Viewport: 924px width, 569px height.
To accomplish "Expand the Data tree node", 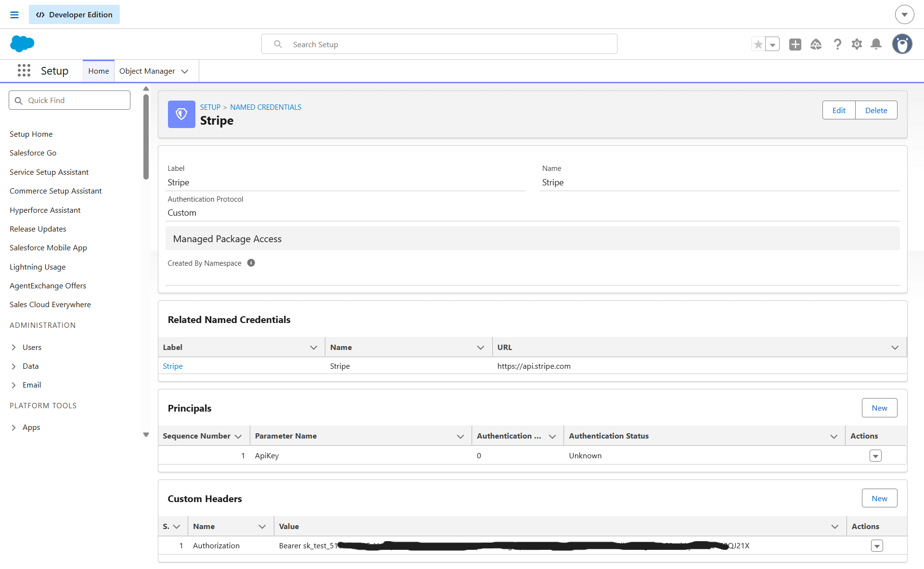I will point(13,366).
